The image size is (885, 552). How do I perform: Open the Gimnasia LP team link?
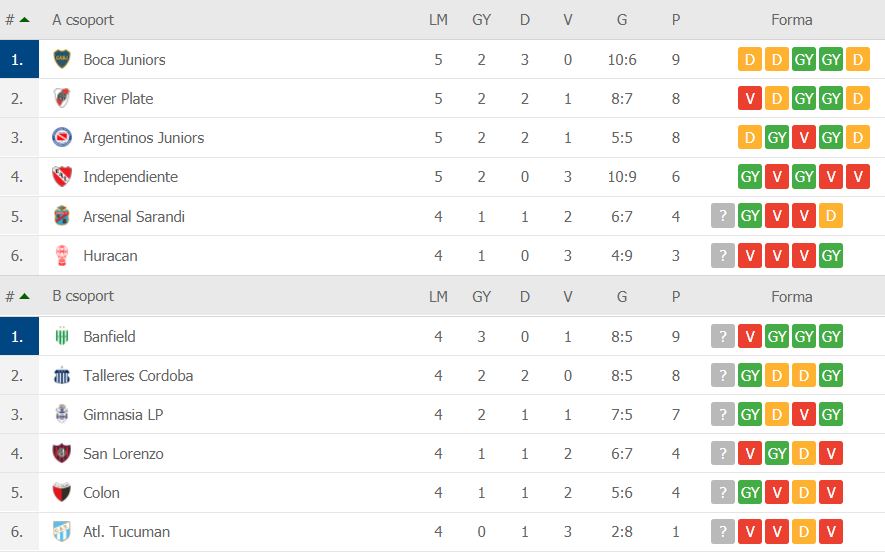pos(123,415)
